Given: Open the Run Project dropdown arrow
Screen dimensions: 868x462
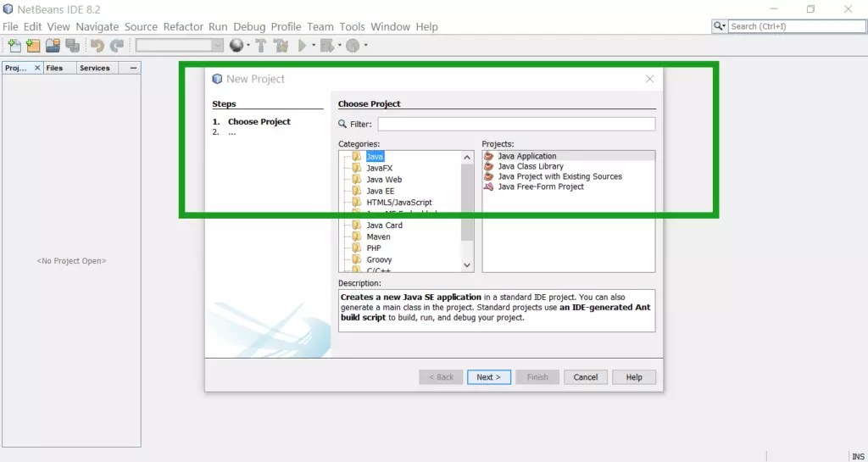Looking at the screenshot, I should (x=314, y=46).
